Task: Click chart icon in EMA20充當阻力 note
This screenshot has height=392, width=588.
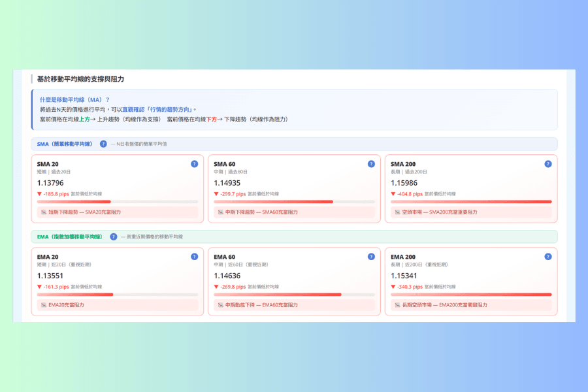Action: point(44,305)
